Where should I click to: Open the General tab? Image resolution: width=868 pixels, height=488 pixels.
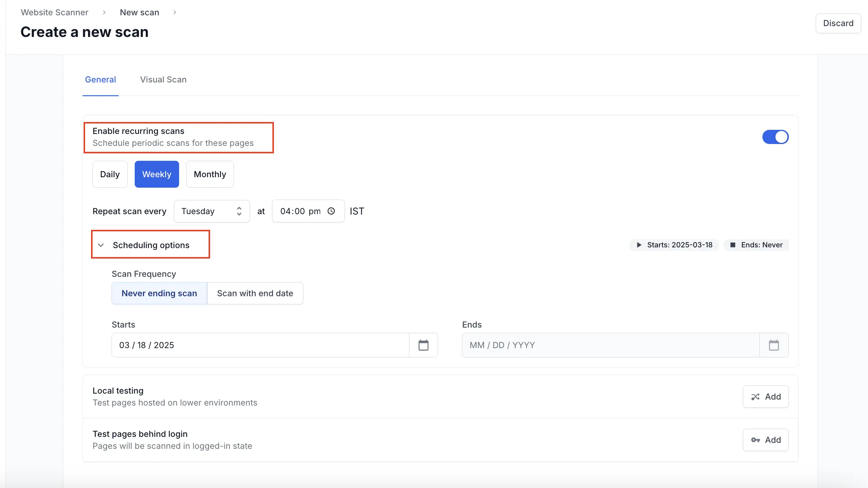coord(100,79)
